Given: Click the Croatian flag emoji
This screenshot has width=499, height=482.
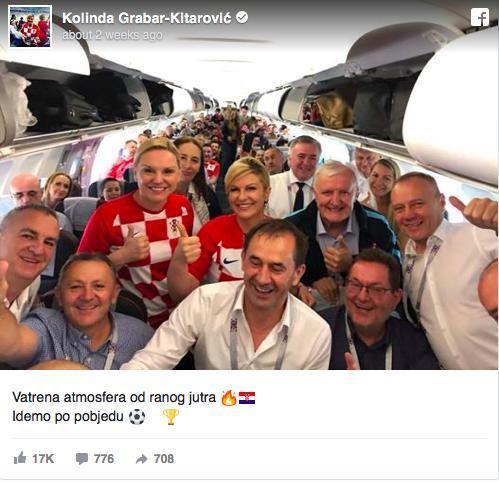Looking at the screenshot, I should [247, 398].
